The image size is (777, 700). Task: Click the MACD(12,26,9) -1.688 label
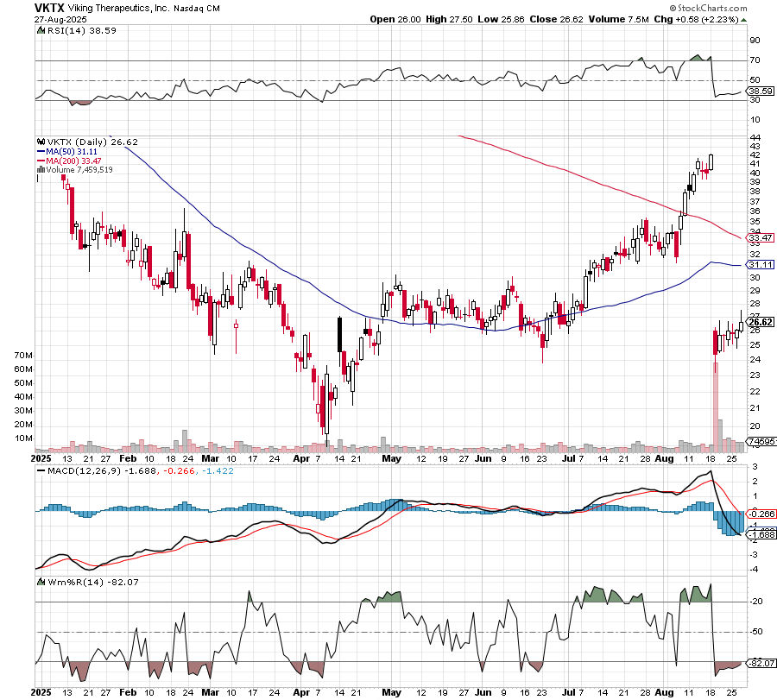tap(102, 471)
